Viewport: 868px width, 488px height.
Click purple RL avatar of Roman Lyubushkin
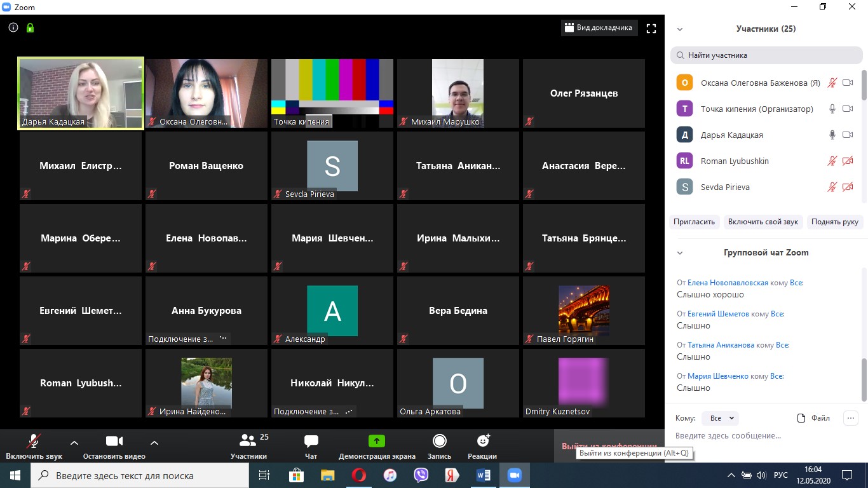coord(684,161)
